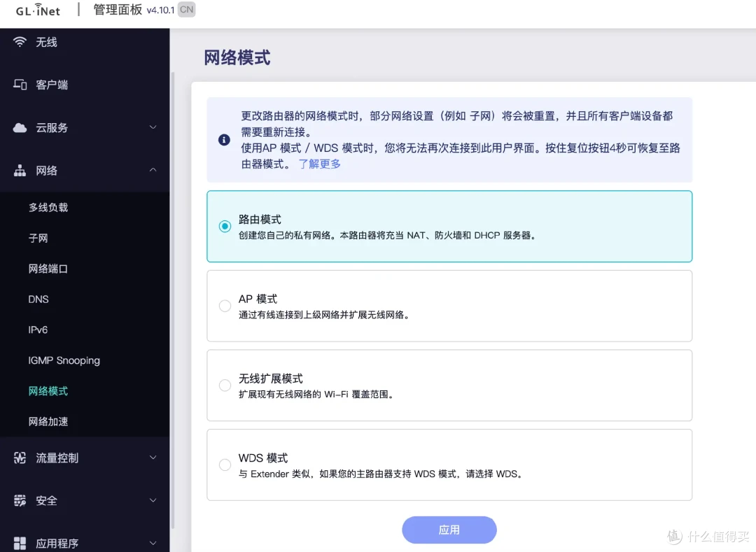Click the 应用 apply button
Image resolution: width=756 pixels, height=552 pixels.
coord(449,530)
